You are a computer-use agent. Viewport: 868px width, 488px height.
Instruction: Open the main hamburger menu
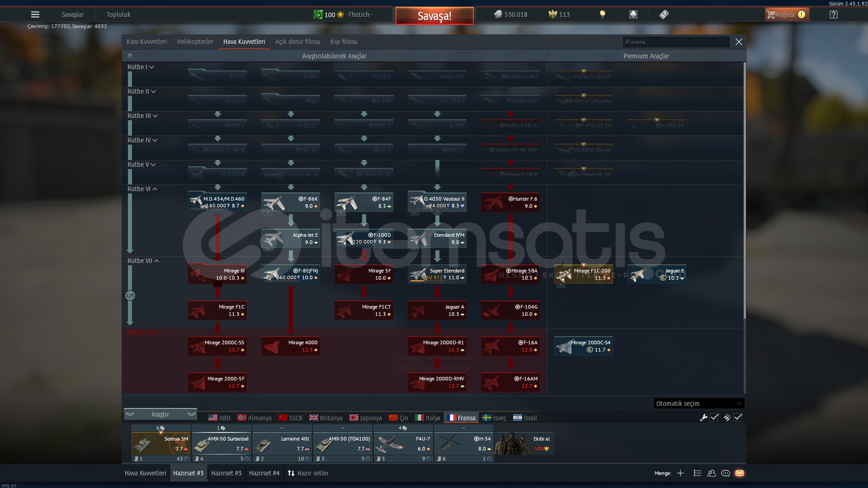click(35, 14)
